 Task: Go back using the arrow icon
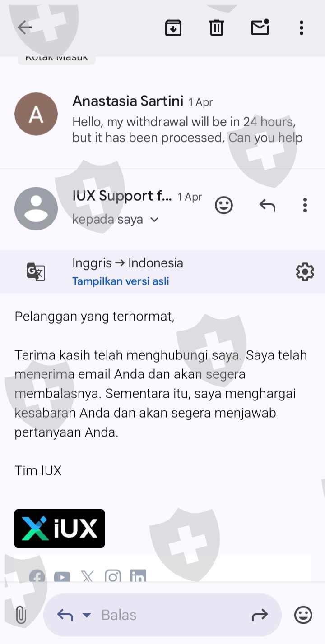click(x=25, y=28)
